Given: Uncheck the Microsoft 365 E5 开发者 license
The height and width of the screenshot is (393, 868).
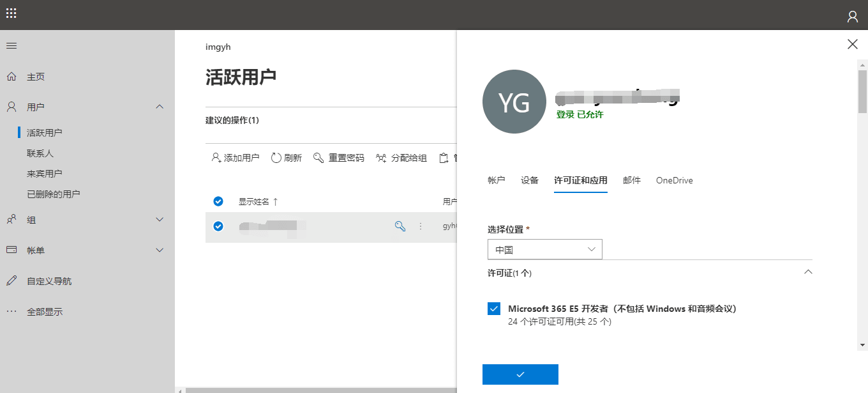Looking at the screenshot, I should point(494,309).
